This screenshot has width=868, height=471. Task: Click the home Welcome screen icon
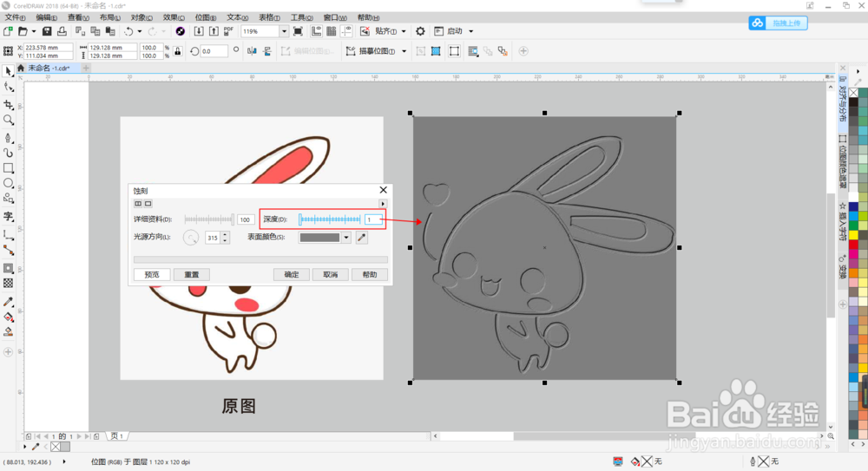coord(21,68)
